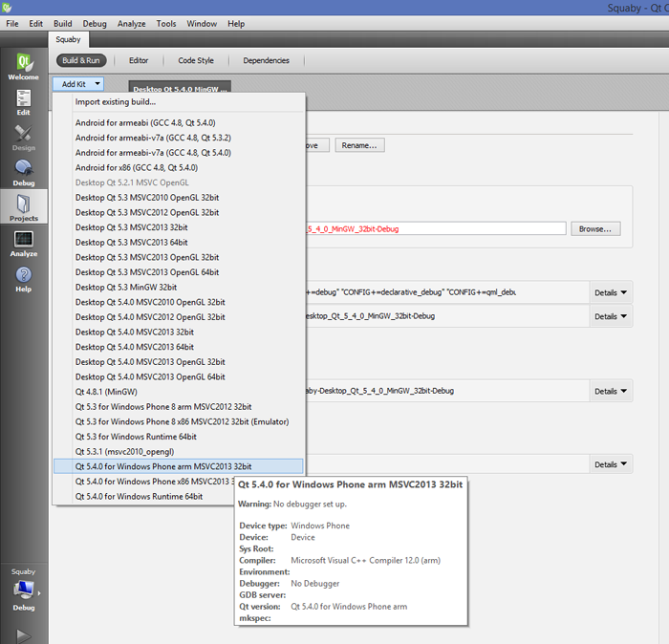Image resolution: width=669 pixels, height=644 pixels.
Task: Select Qt 4.8.1 (MinGW) kit
Action: [180, 392]
